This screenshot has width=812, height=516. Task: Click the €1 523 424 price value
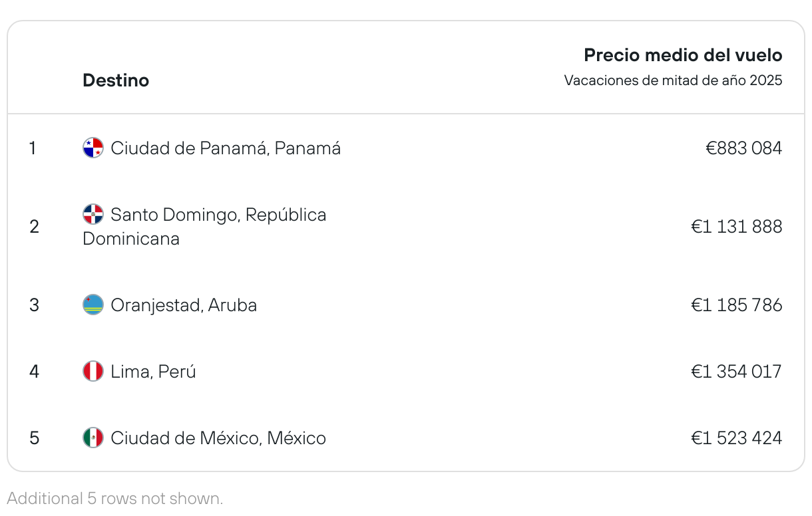tap(736, 438)
